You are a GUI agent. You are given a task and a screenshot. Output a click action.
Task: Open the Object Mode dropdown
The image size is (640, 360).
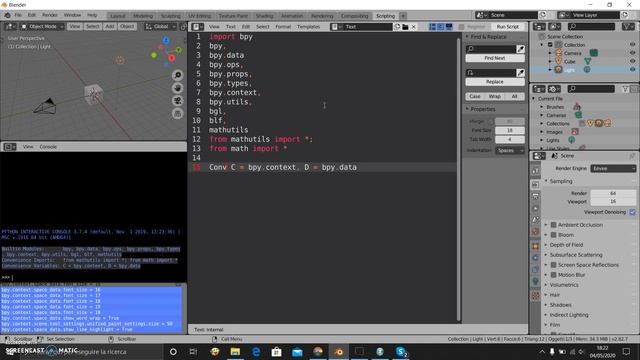pos(42,27)
